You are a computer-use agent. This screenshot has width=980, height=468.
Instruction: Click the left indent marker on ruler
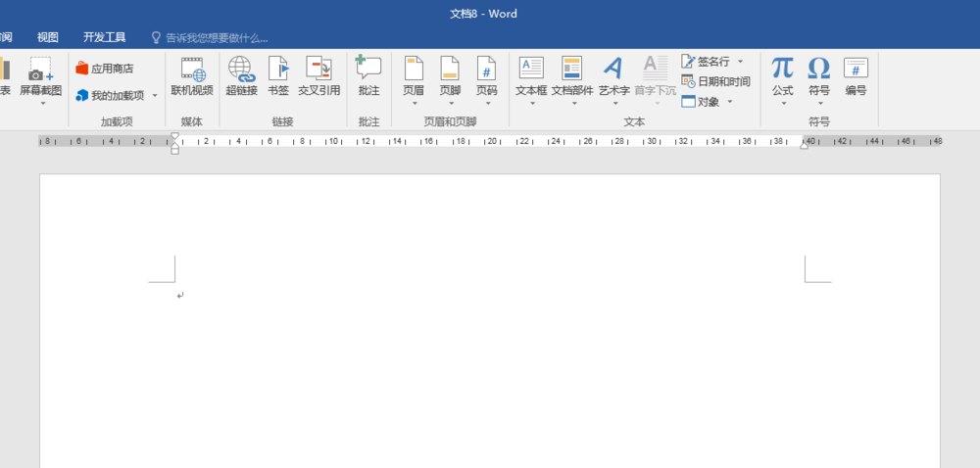coord(175,151)
